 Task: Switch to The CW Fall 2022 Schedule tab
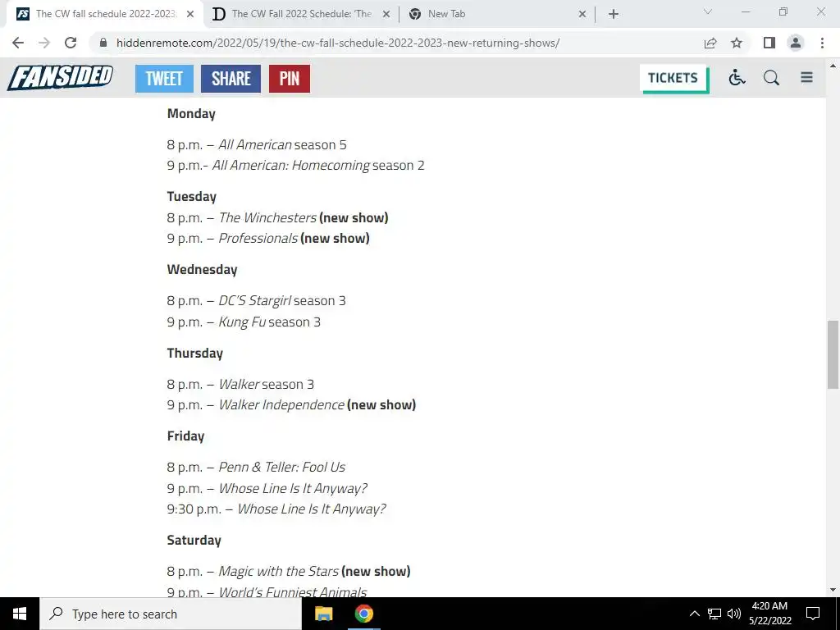302,14
